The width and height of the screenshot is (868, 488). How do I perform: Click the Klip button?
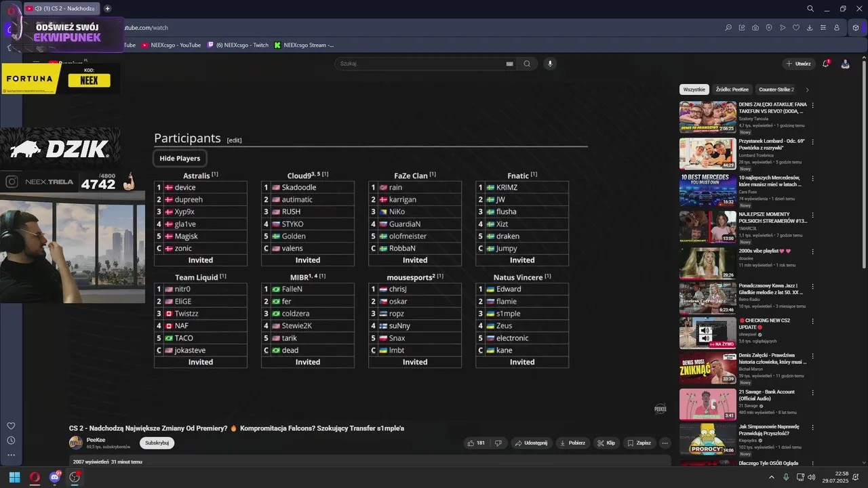pyautogui.click(x=606, y=443)
